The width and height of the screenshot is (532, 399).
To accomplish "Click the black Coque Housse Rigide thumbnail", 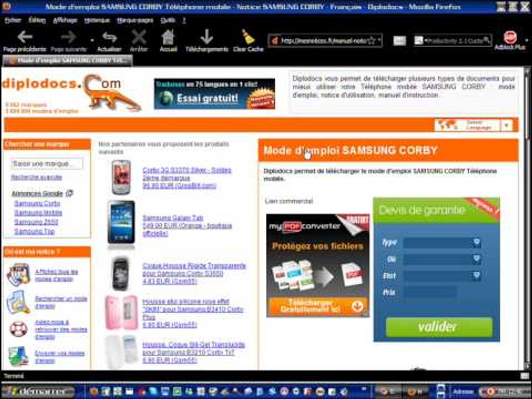I will click(x=120, y=273).
